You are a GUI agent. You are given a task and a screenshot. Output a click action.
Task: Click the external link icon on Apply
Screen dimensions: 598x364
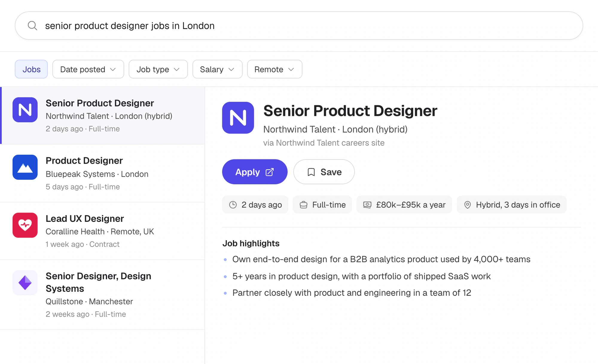click(270, 172)
